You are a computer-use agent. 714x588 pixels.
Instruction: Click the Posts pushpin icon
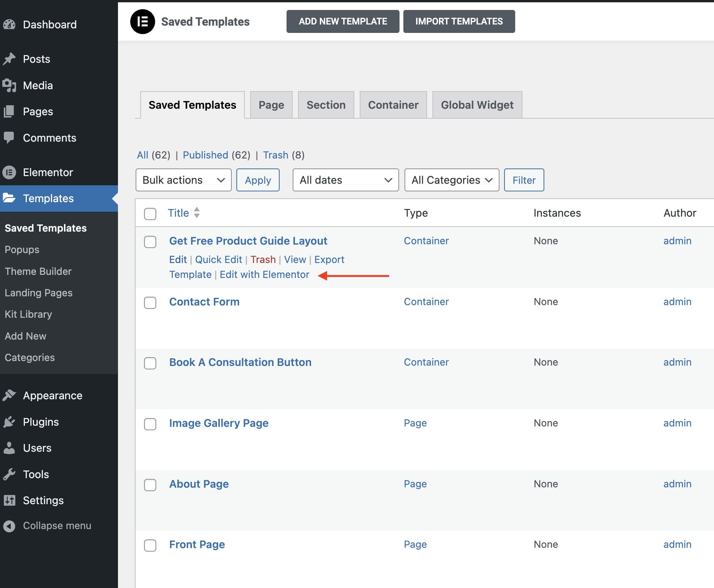9,59
